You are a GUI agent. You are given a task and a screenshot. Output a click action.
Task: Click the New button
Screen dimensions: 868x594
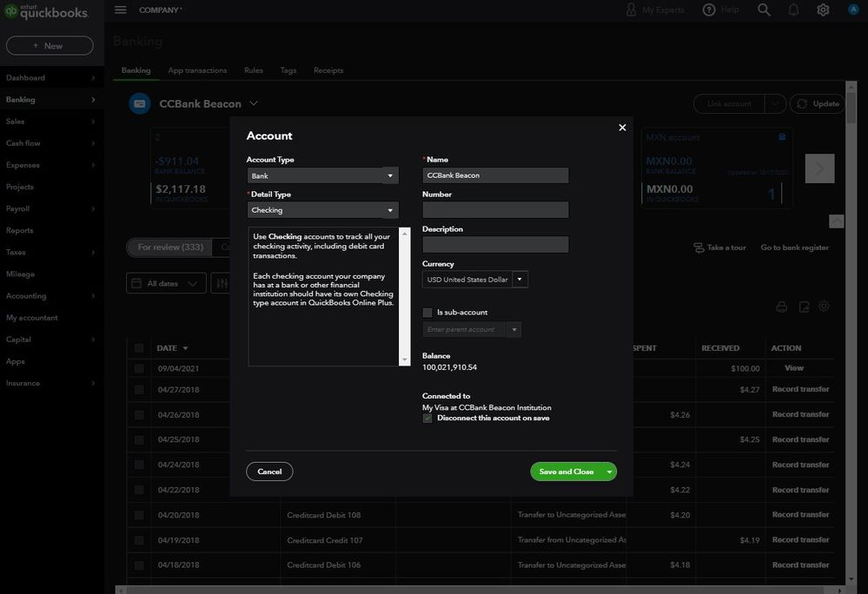coord(50,46)
